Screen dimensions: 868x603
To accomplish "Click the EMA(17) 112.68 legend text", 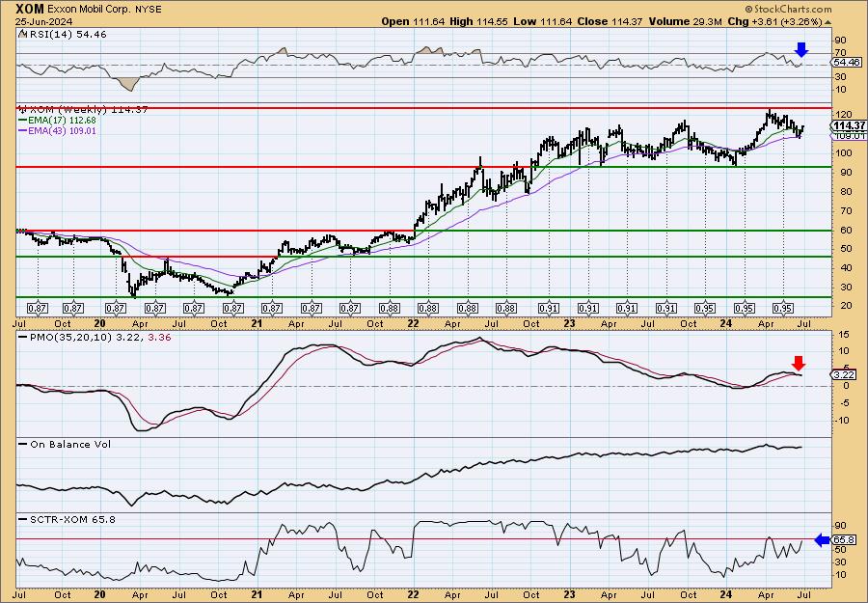I will (x=62, y=121).
